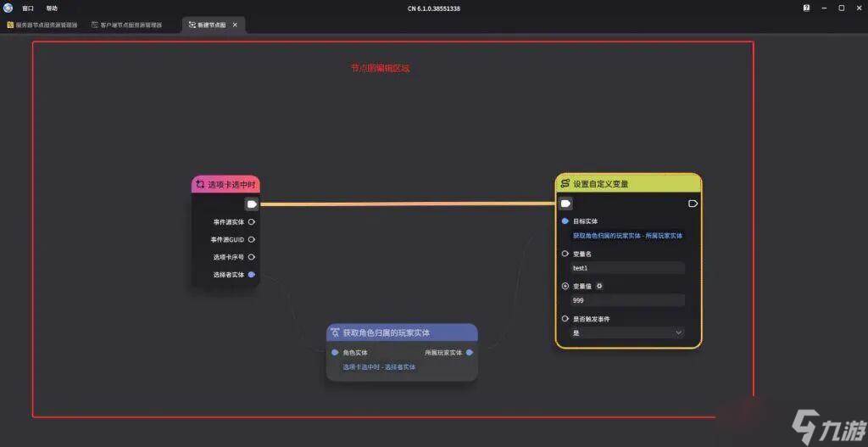Click the execution output pin on 设置自定义变量 node
The width and height of the screenshot is (868, 447).
point(693,204)
